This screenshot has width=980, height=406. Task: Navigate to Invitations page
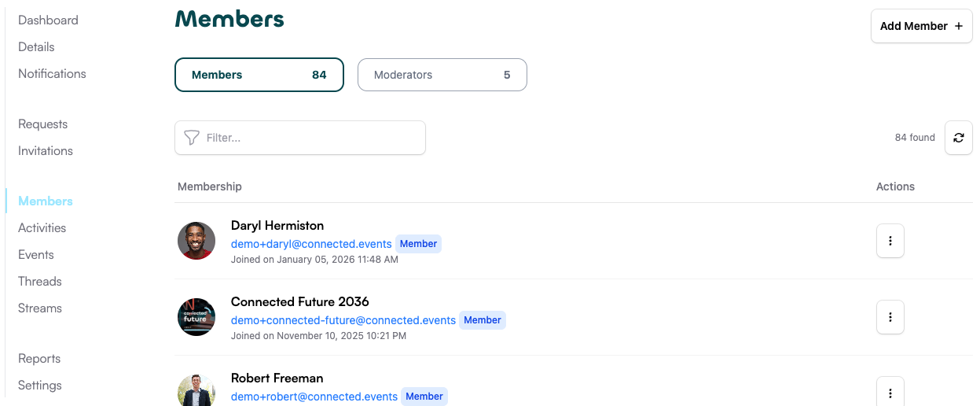pyautogui.click(x=46, y=151)
